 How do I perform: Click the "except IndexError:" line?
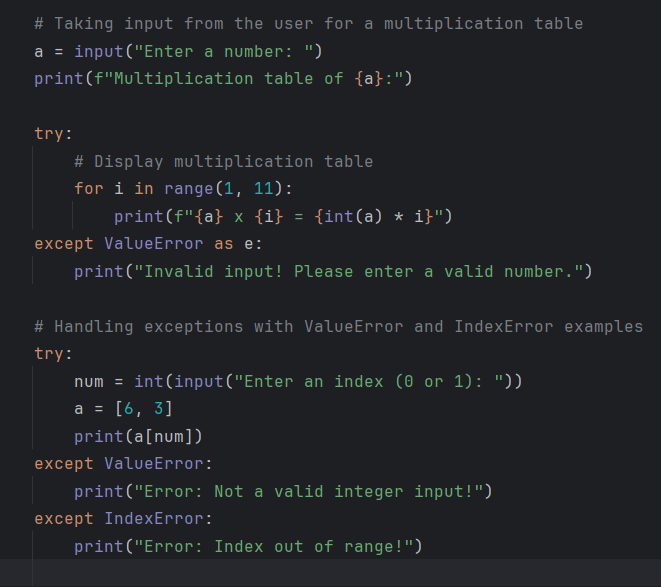coord(124,519)
